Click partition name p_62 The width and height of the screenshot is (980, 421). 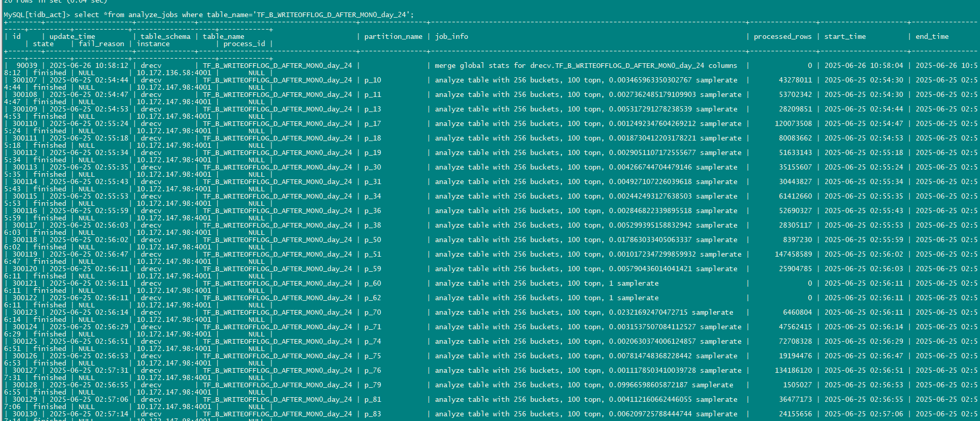[x=372, y=298]
